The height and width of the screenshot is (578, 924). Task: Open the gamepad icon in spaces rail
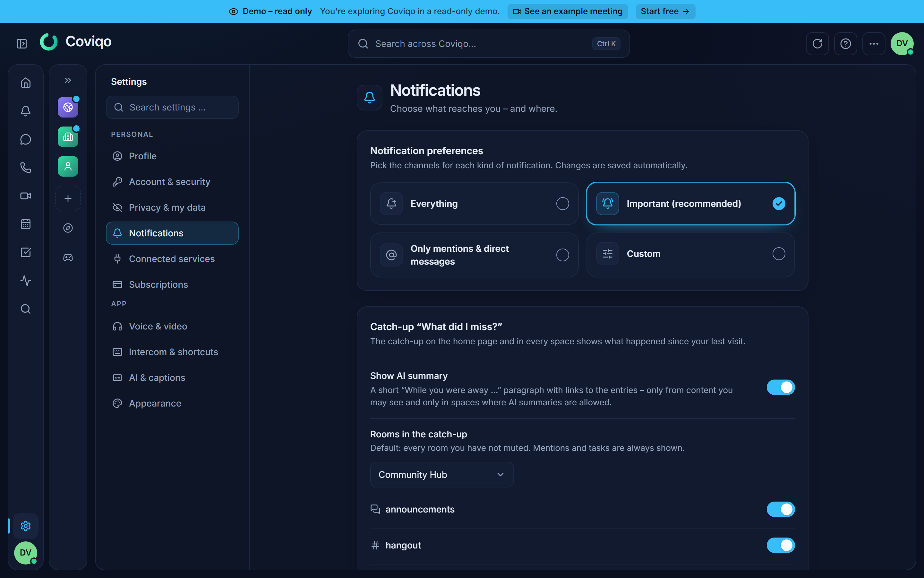[68, 258]
